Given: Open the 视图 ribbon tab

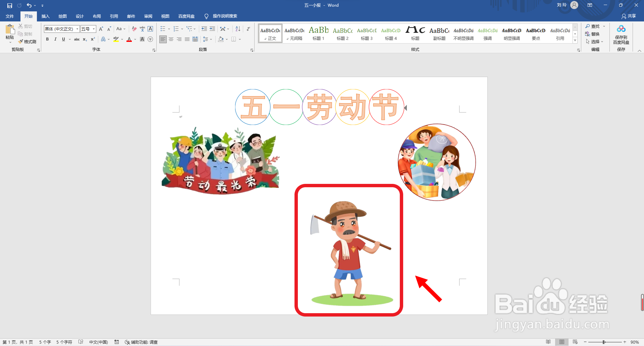Looking at the screenshot, I should (165, 16).
